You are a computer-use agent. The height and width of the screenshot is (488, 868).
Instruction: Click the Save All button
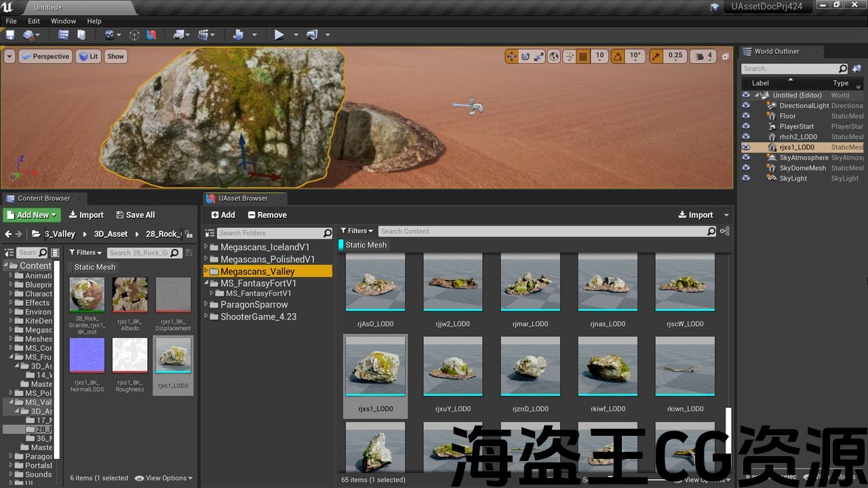point(136,215)
